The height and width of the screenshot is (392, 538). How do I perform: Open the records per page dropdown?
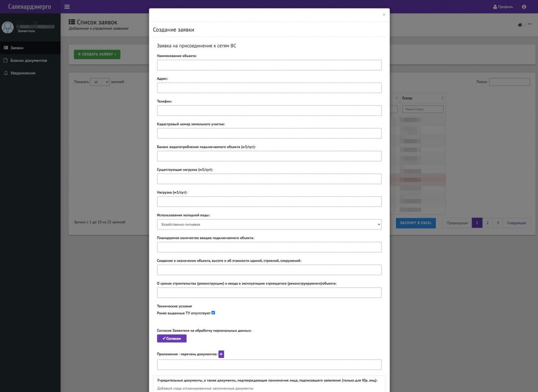100,82
